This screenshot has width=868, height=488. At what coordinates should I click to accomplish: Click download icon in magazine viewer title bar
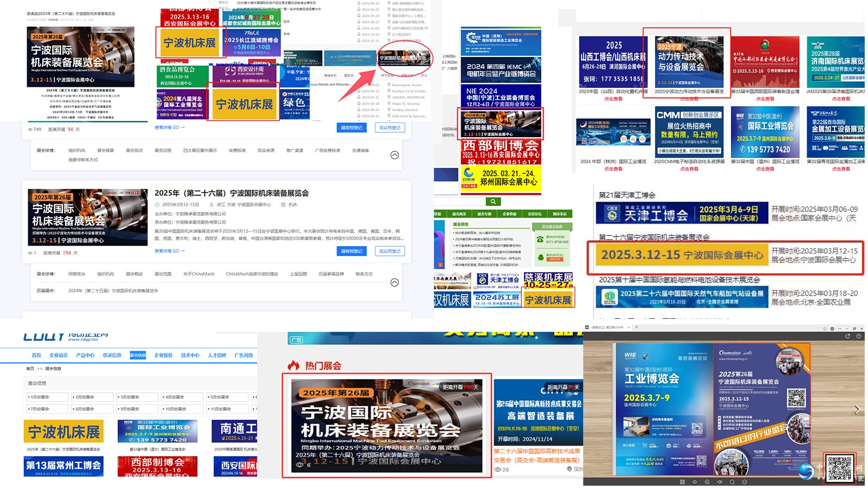(825, 329)
